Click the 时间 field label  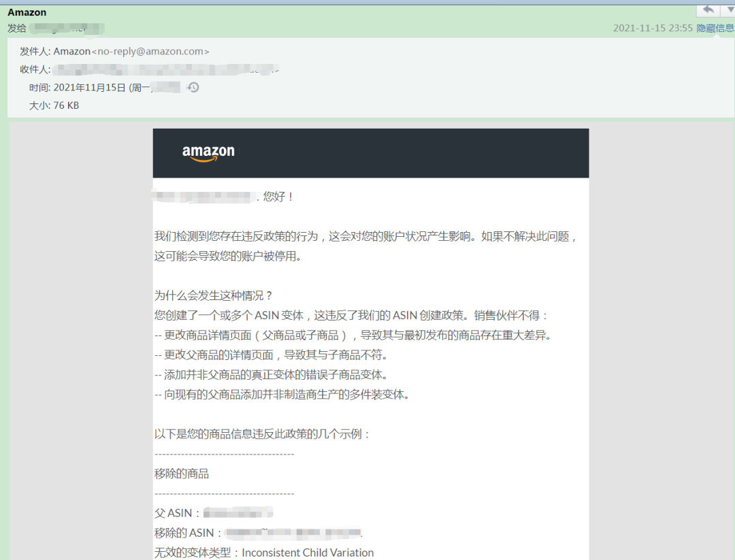(x=39, y=87)
